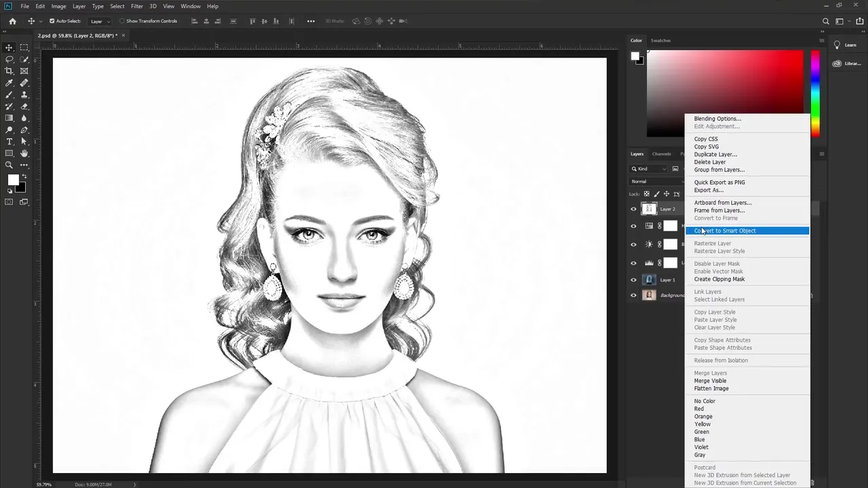The width and height of the screenshot is (868, 488).
Task: Click the toolbar foreground color swatch
Action: 13,180
